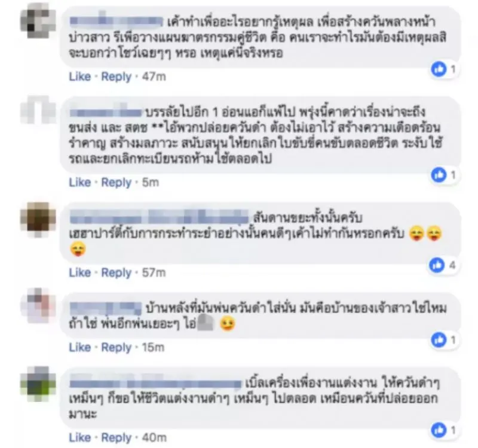Like the comment posted 5m ago

pyautogui.click(x=80, y=182)
